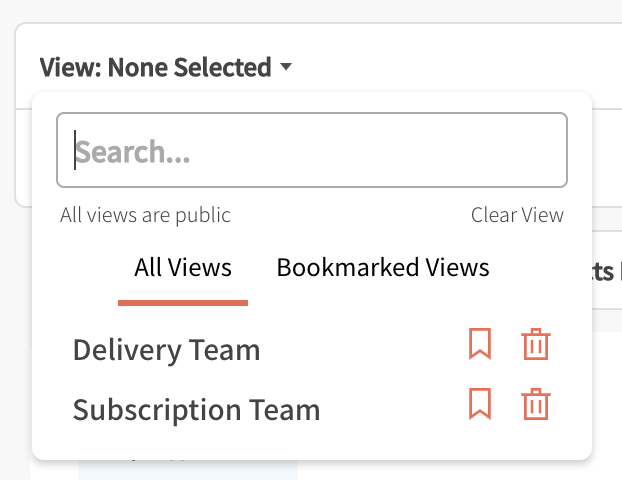Viewport: 622px width, 480px height.
Task: Bookmark the Subscription Team view
Action: click(480, 405)
